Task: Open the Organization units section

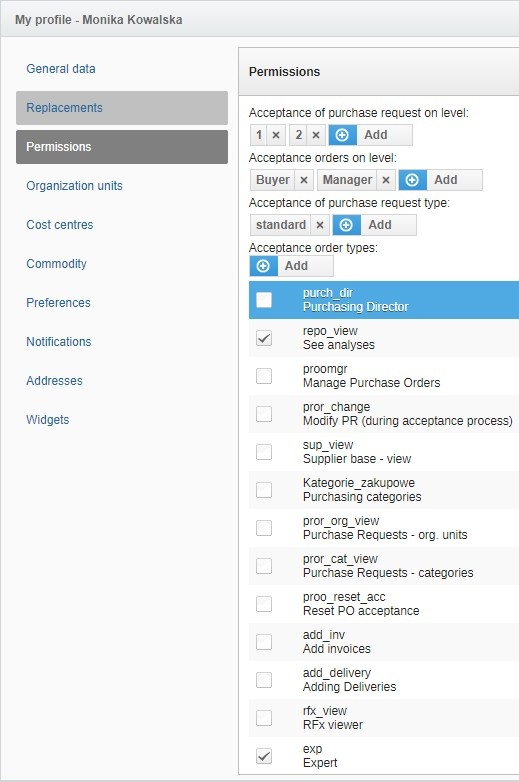Action: pos(74,186)
